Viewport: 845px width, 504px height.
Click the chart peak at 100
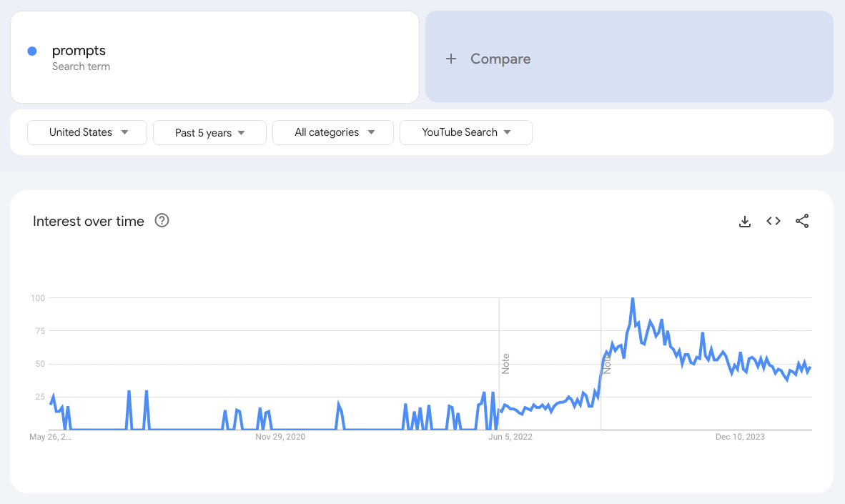coord(633,299)
